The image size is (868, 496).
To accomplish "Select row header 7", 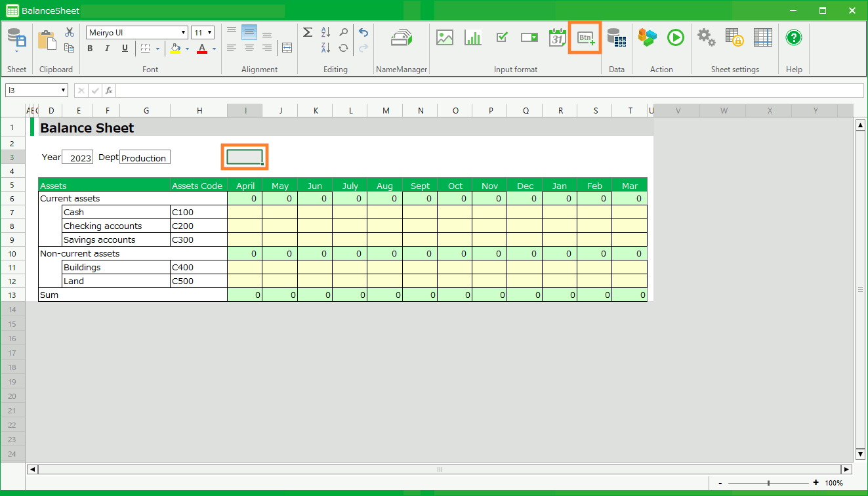I will click(12, 213).
